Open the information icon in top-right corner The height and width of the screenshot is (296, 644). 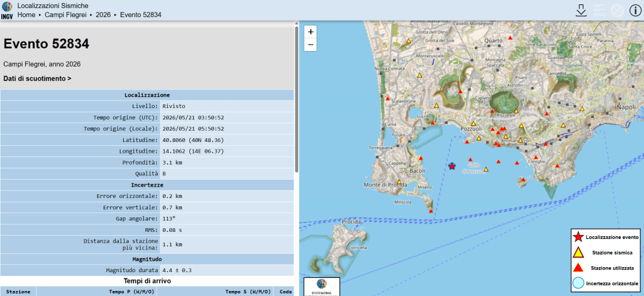click(635, 11)
